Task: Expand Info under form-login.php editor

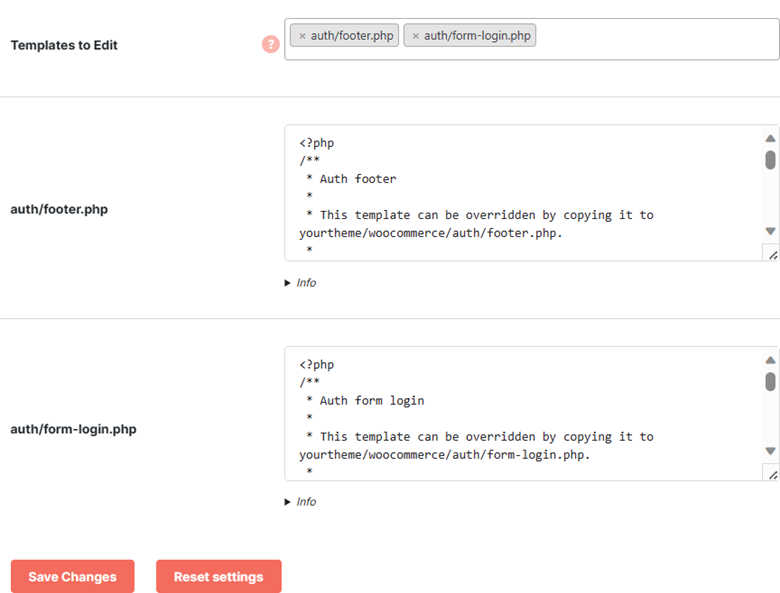Action: [300, 501]
